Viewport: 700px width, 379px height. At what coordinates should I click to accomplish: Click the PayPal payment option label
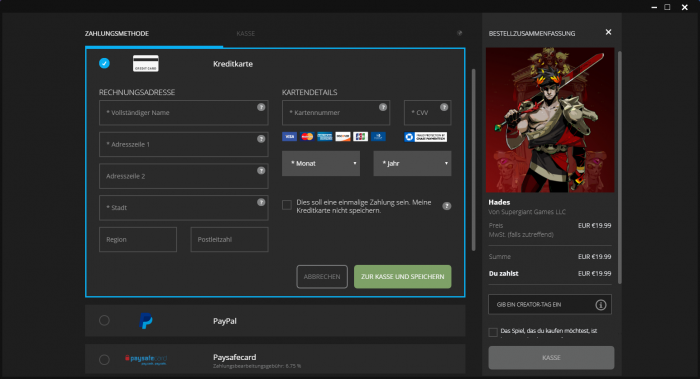[225, 321]
